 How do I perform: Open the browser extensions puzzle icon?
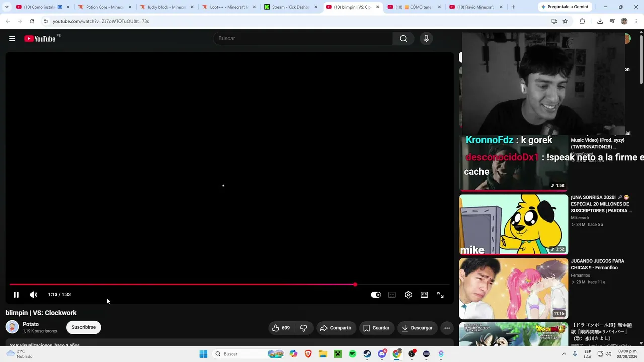pyautogui.click(x=582, y=21)
